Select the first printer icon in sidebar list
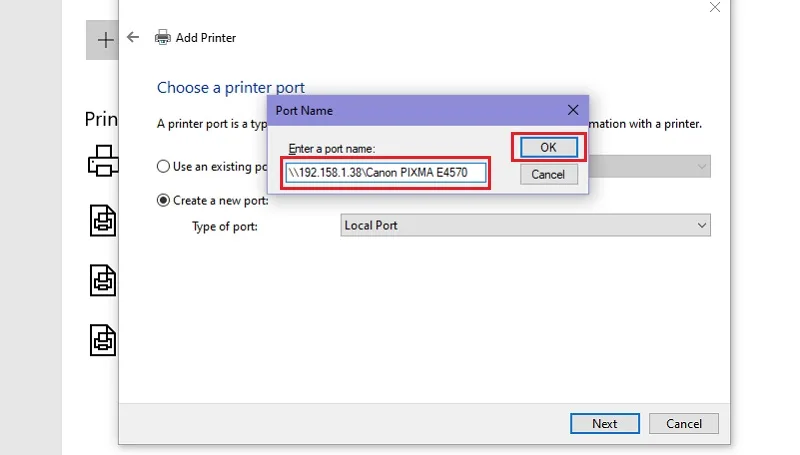Viewport: 800px width, 455px height. point(103,161)
